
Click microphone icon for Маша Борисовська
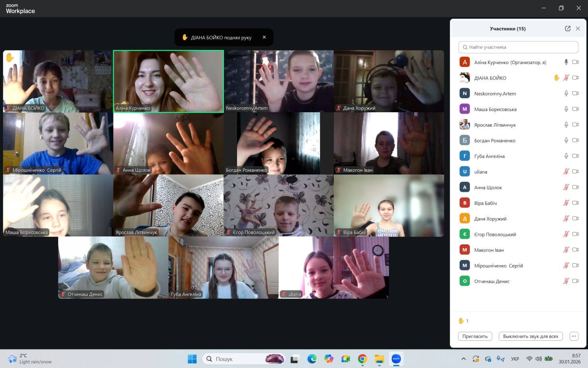[566, 109]
